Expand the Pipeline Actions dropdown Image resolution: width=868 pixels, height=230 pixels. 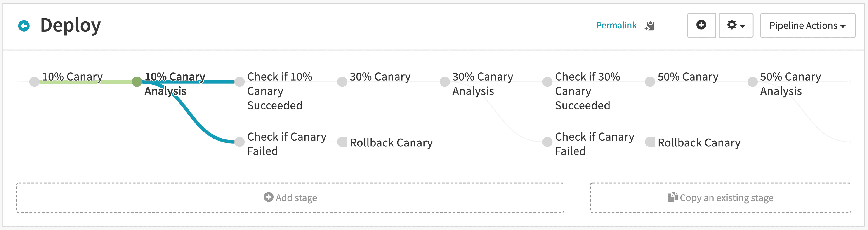coord(807,26)
